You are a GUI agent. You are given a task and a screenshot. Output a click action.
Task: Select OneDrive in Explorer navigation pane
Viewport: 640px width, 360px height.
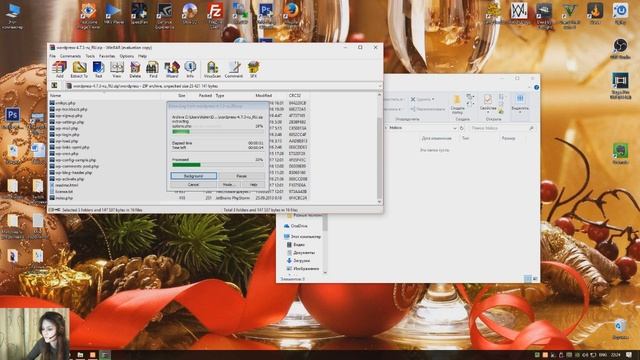296,226
